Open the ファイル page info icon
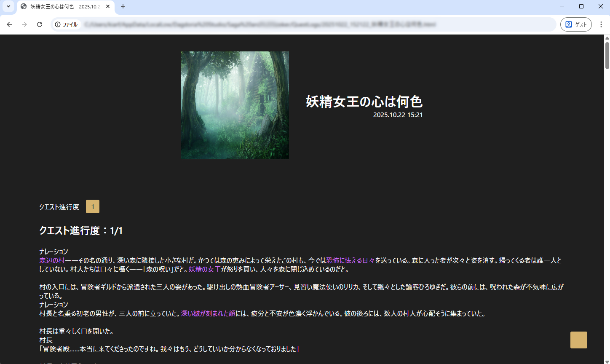Image resolution: width=610 pixels, height=364 pixels. 57,24
